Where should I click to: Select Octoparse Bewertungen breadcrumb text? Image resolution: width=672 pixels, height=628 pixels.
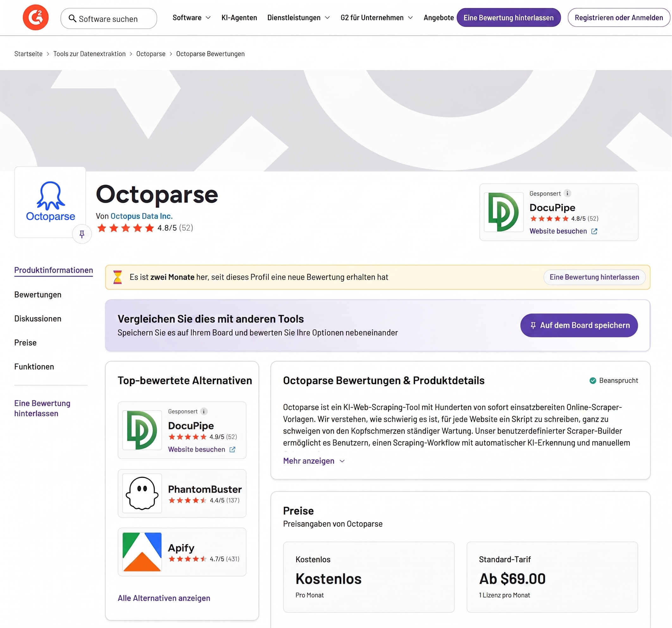(210, 54)
